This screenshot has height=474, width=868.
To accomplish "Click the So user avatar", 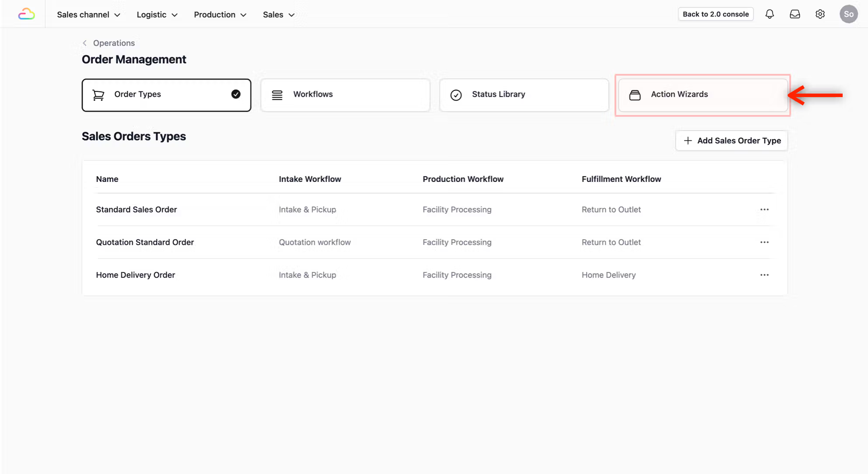I will coord(848,14).
